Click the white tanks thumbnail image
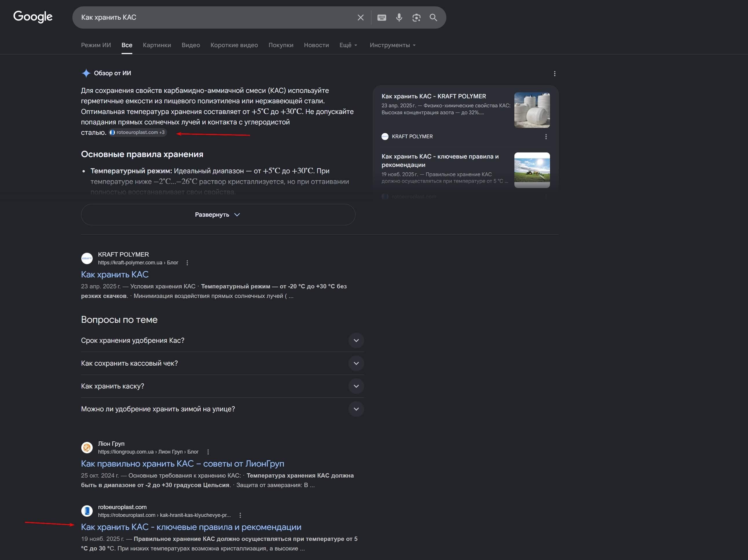Viewport: 748px width, 560px height. [x=532, y=110]
